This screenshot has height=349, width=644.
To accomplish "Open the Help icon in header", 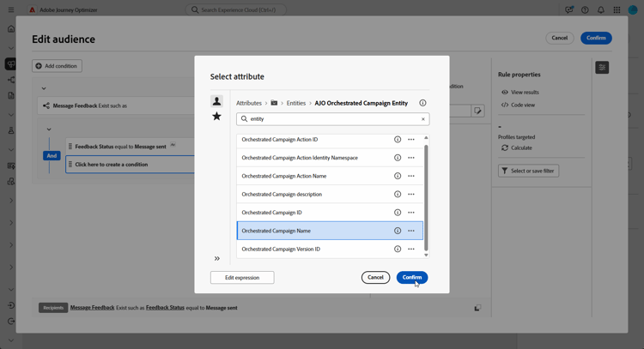I will [585, 9].
